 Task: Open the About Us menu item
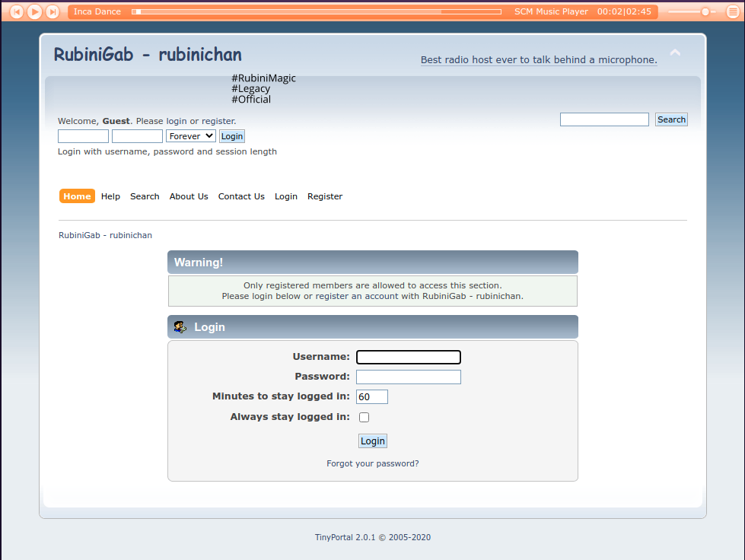click(189, 196)
